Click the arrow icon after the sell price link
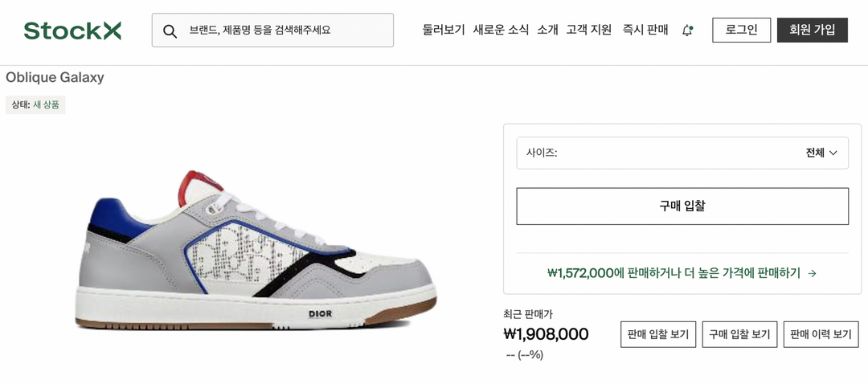Screen dimensions: 868x384 click(x=813, y=273)
